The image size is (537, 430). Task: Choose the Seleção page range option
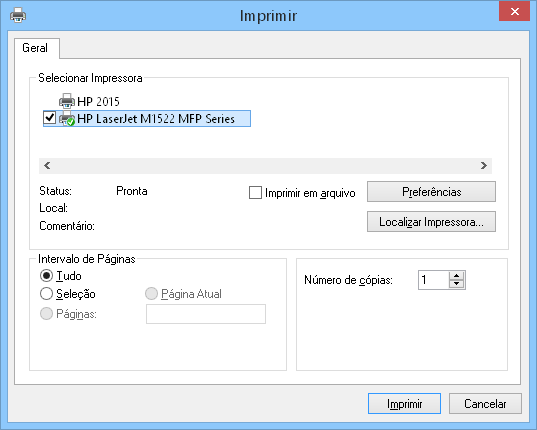point(46,294)
